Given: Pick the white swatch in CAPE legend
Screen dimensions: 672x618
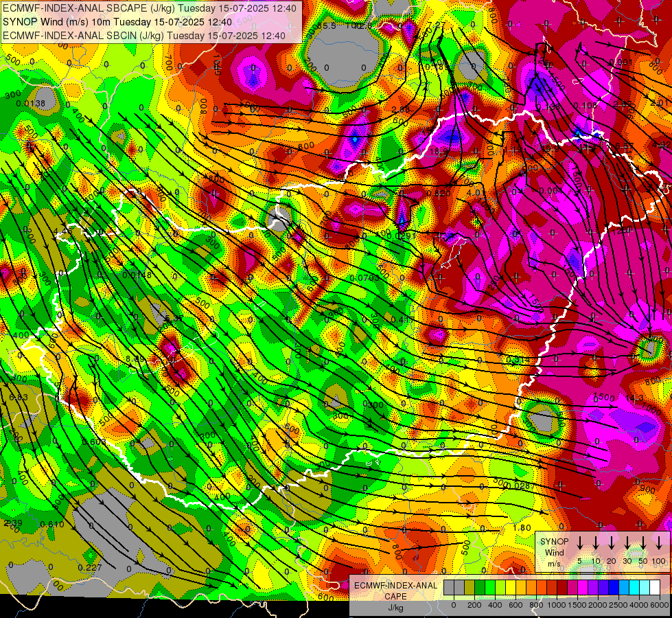Looking at the screenshot, I should [655, 588].
